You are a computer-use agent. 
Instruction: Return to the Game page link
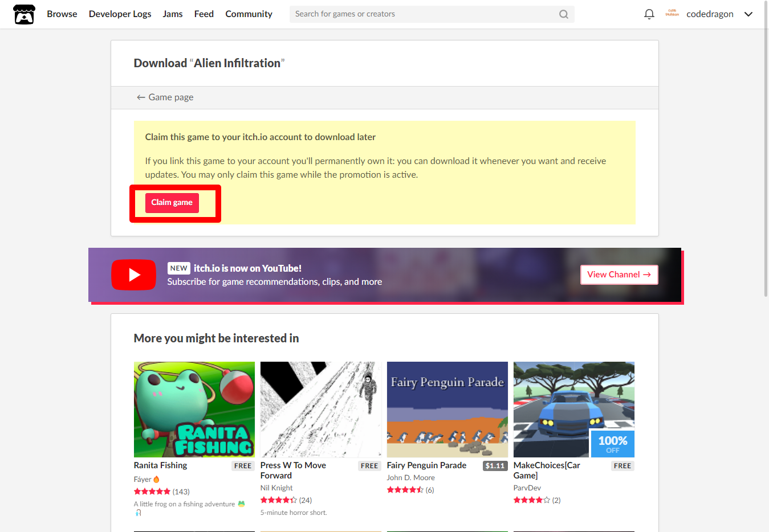click(165, 97)
